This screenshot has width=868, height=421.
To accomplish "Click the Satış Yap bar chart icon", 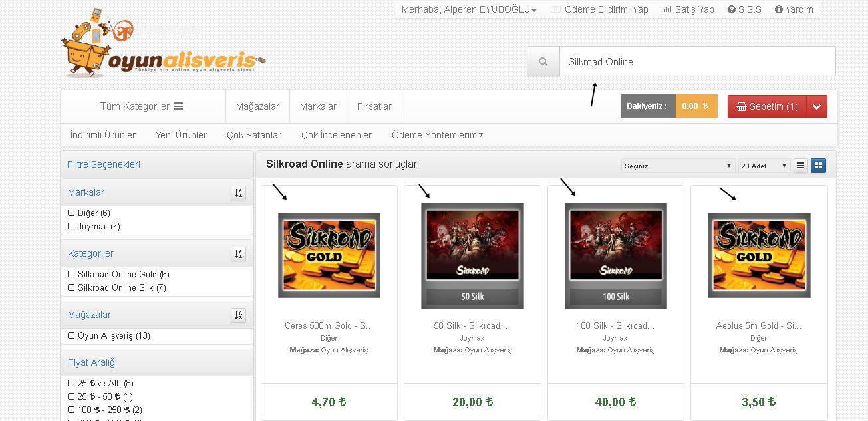I will click(666, 9).
